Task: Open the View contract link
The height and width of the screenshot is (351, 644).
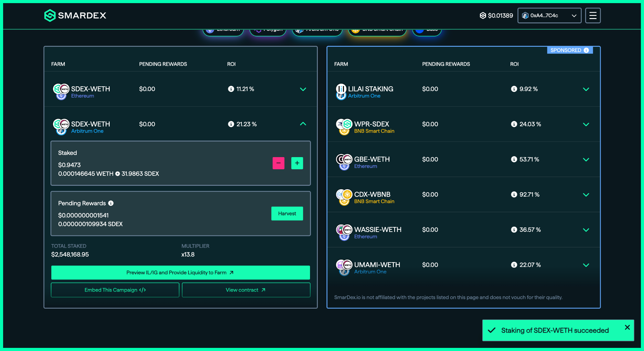Action: [246, 290]
